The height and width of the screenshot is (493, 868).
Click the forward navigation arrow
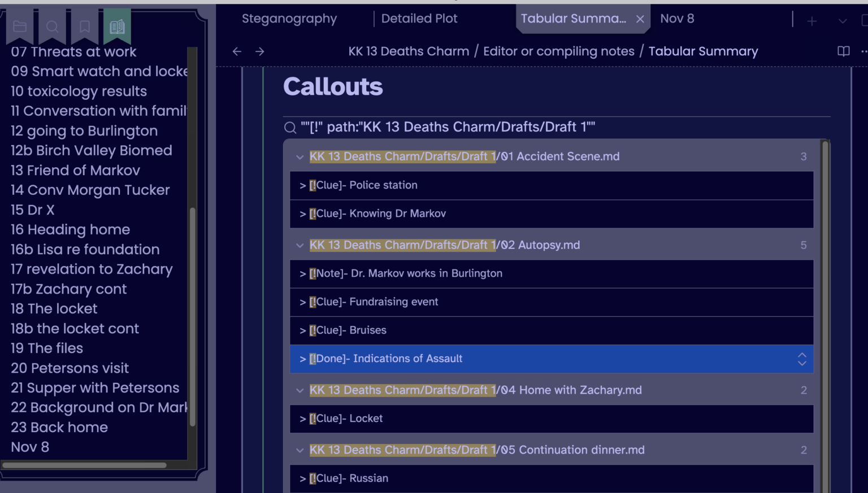click(x=259, y=51)
